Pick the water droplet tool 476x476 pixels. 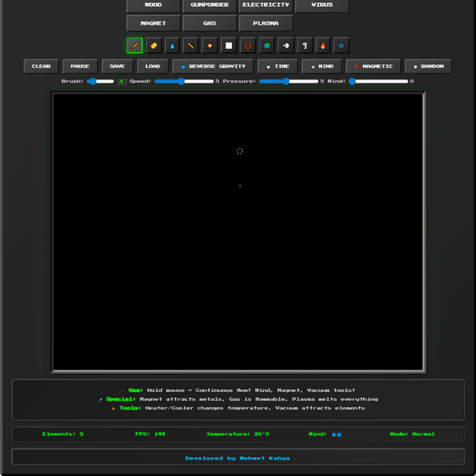[173, 45]
